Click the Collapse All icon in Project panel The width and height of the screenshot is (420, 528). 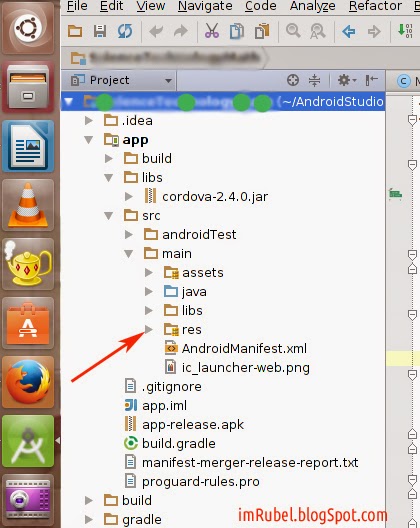tap(314, 80)
